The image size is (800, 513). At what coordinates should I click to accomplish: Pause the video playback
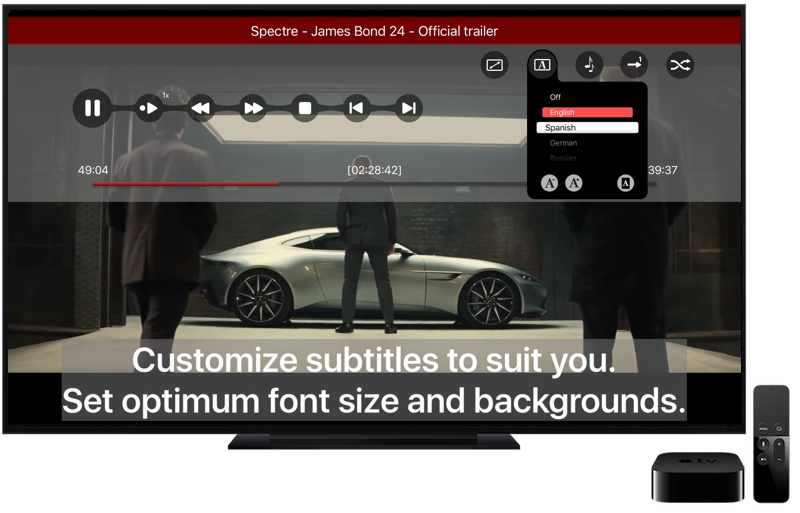coord(92,108)
